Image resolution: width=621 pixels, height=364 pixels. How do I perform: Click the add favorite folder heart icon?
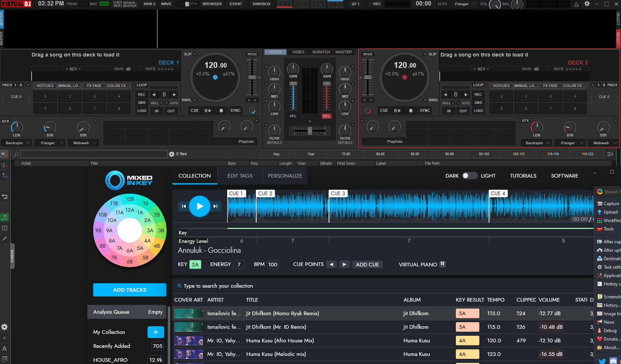coord(4,154)
